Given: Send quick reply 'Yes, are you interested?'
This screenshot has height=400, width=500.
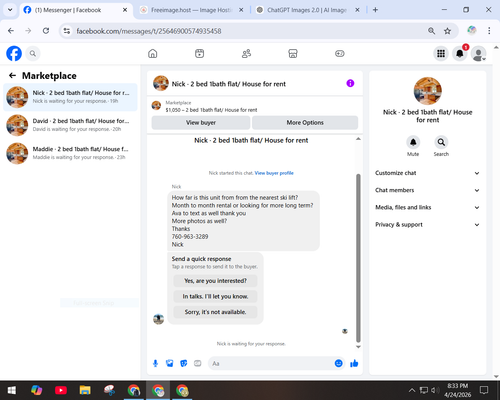Looking at the screenshot, I should pyautogui.click(x=215, y=281).
